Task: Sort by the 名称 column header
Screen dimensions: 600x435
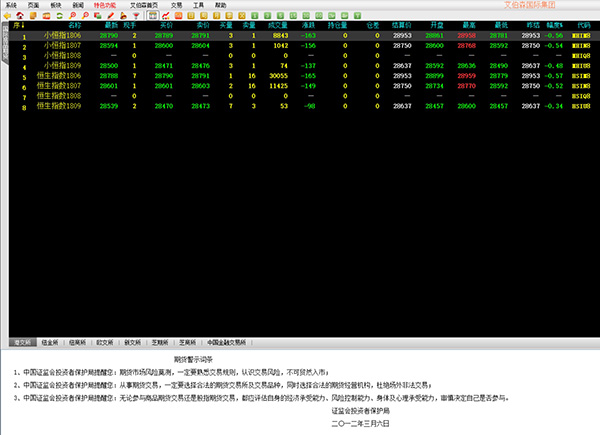Action: [x=75, y=26]
